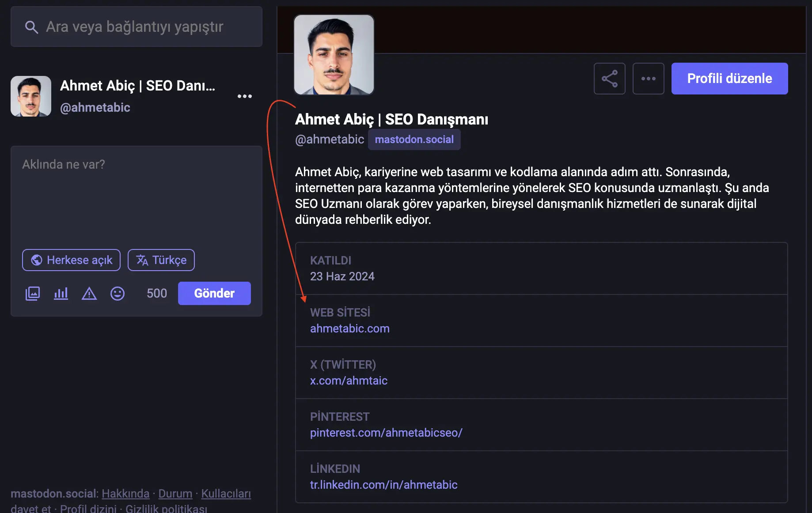Click the "Aklında ne var?" compose box
The image size is (812, 513).
click(137, 194)
